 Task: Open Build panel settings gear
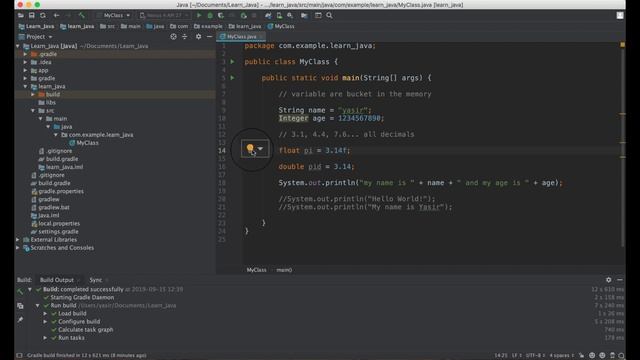pyautogui.click(x=609, y=280)
